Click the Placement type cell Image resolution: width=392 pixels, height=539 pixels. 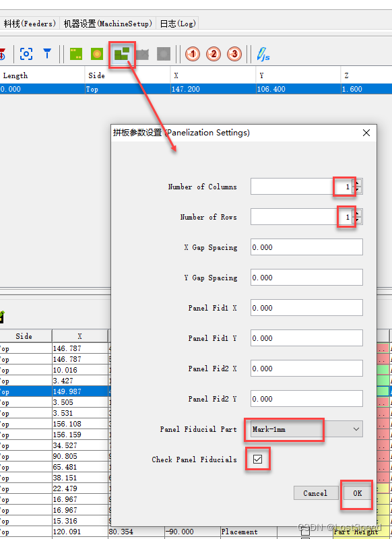(x=249, y=532)
